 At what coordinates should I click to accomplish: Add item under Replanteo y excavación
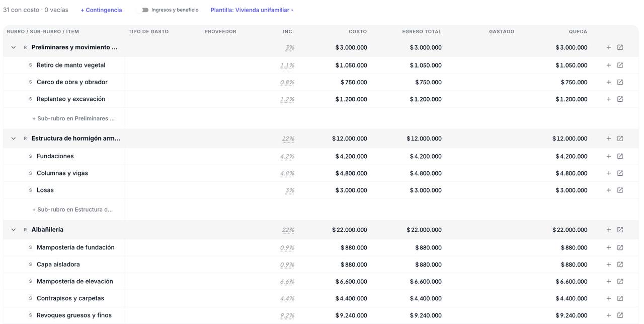pyautogui.click(x=608, y=99)
